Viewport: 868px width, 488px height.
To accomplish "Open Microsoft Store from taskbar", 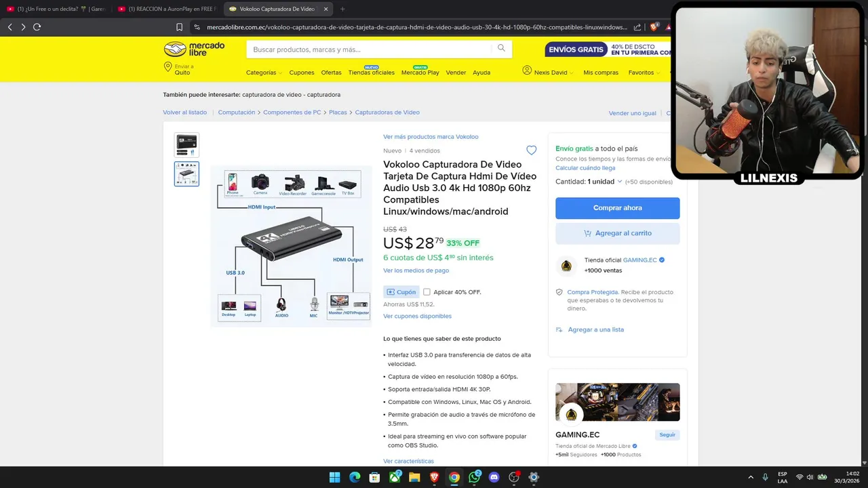I will pos(374,477).
